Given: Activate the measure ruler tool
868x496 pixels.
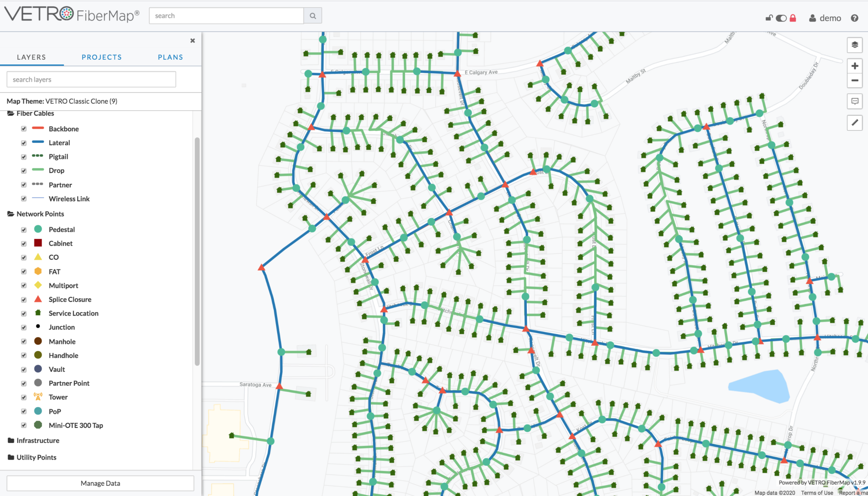Looking at the screenshot, I should click(x=854, y=123).
